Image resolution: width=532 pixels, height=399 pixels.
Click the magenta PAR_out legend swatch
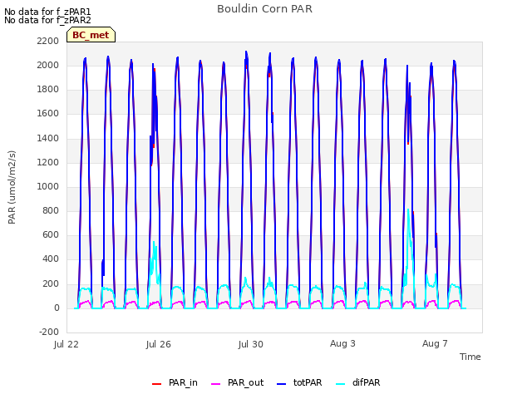tap(216, 384)
